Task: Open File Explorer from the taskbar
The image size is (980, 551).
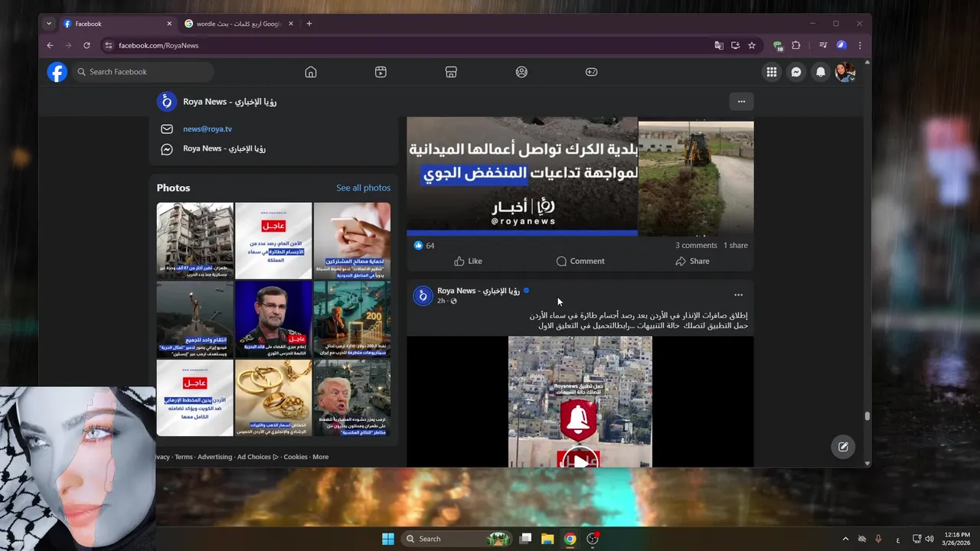Action: 547,539
